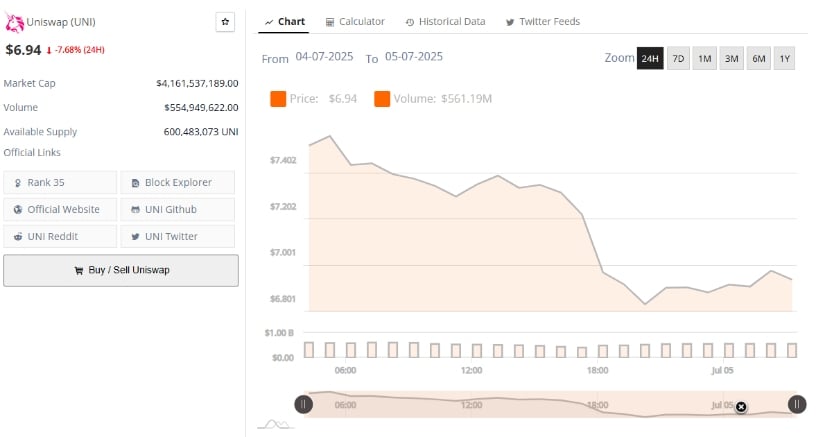Click the available supply 600,483,073 UNI
This screenshot has width=825, height=437.
click(201, 131)
